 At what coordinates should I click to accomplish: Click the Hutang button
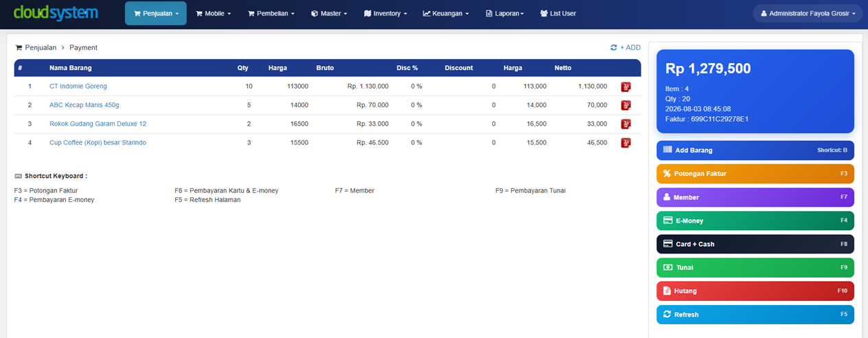[755, 291]
